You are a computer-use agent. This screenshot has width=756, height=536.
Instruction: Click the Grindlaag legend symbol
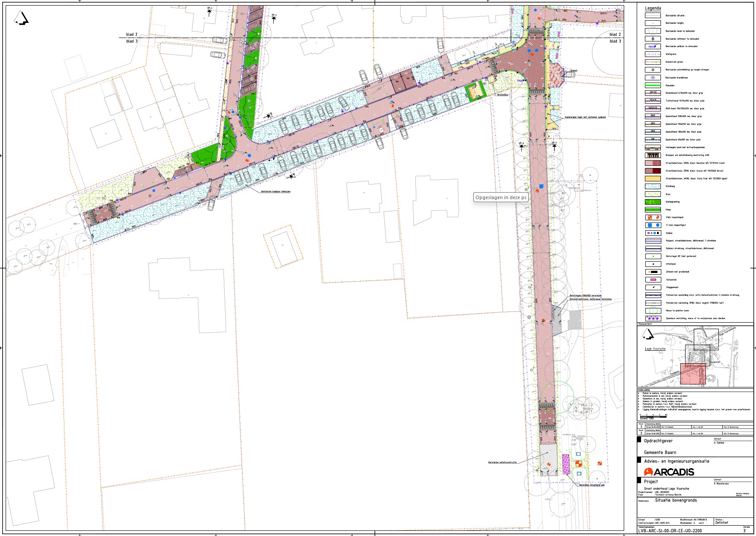point(653,187)
